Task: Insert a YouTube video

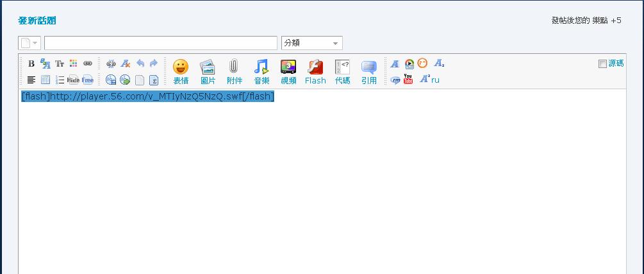Action: click(408, 79)
